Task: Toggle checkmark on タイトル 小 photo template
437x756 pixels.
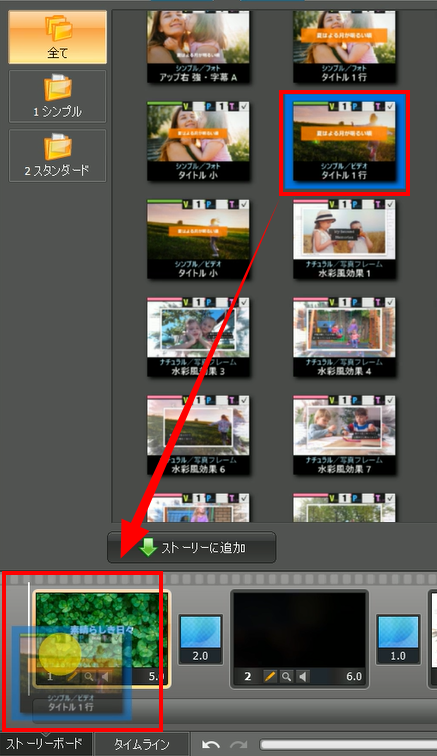Action: [244, 107]
